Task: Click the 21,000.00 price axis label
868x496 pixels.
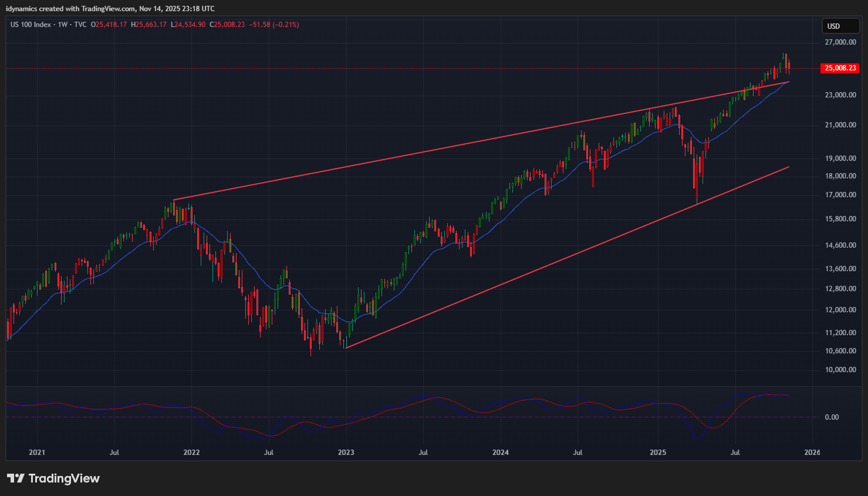Action: [840, 125]
